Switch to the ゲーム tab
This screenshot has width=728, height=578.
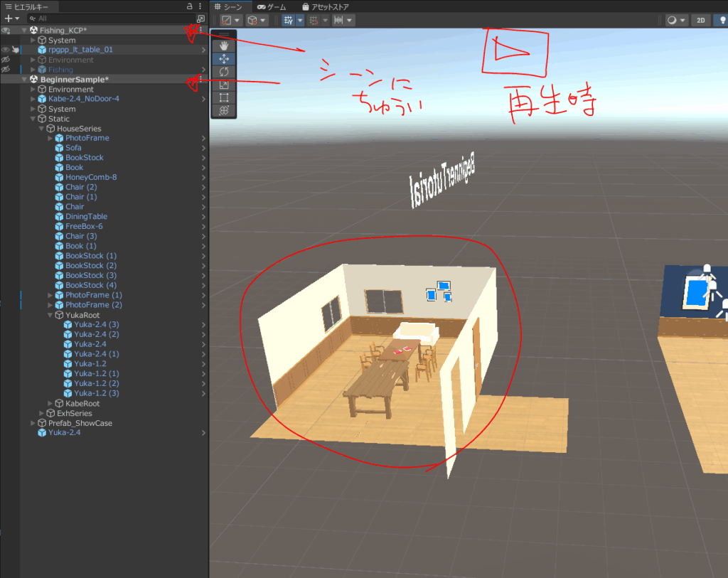click(x=272, y=6)
